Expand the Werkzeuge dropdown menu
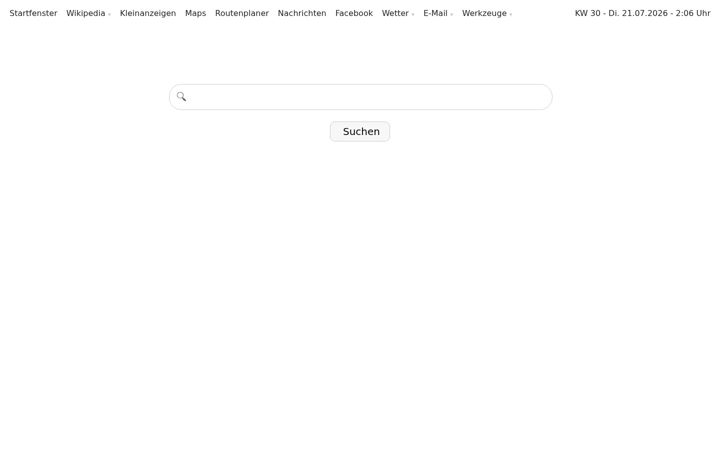Screen dimensions: 720x450 [487, 13]
